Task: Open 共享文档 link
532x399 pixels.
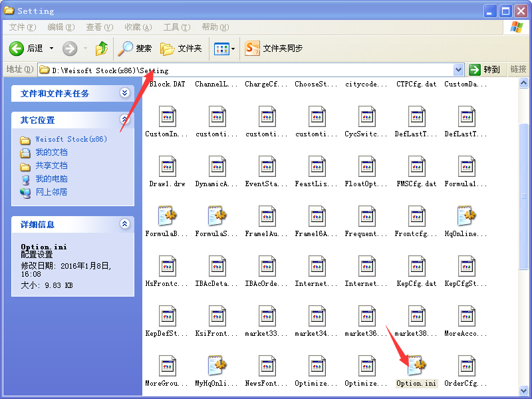Action: [52, 166]
